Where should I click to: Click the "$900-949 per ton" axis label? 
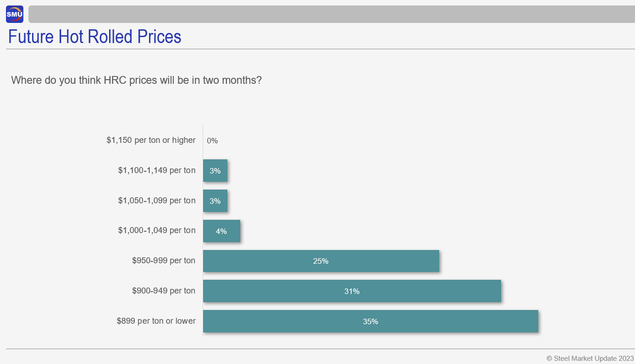(x=164, y=291)
